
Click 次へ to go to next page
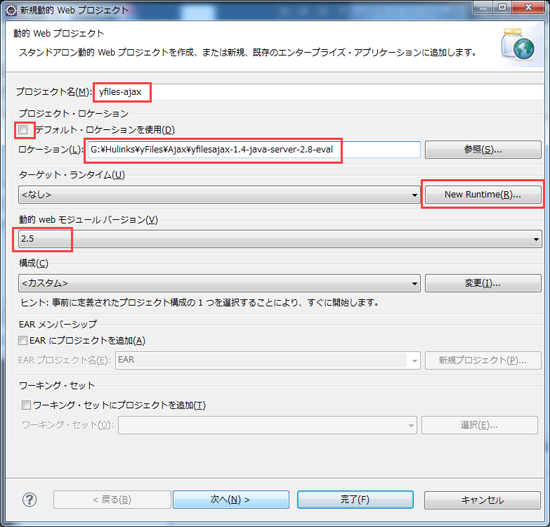tap(231, 500)
